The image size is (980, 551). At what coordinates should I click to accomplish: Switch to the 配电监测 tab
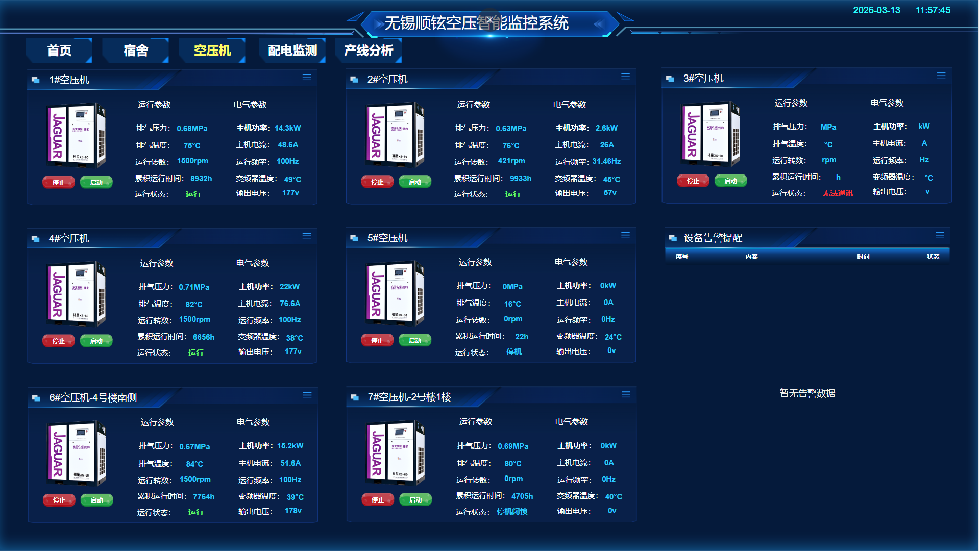[x=292, y=51]
